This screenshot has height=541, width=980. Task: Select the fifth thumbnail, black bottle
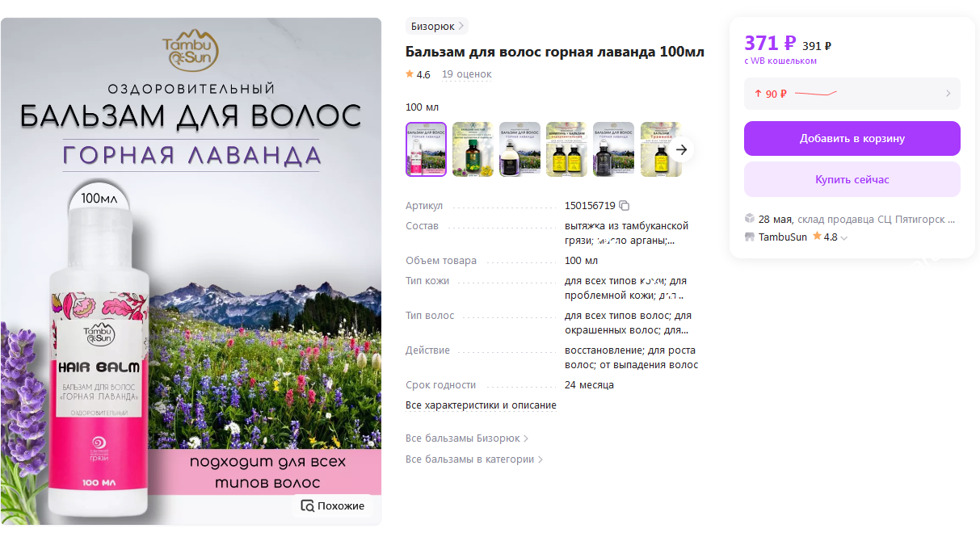click(x=613, y=149)
